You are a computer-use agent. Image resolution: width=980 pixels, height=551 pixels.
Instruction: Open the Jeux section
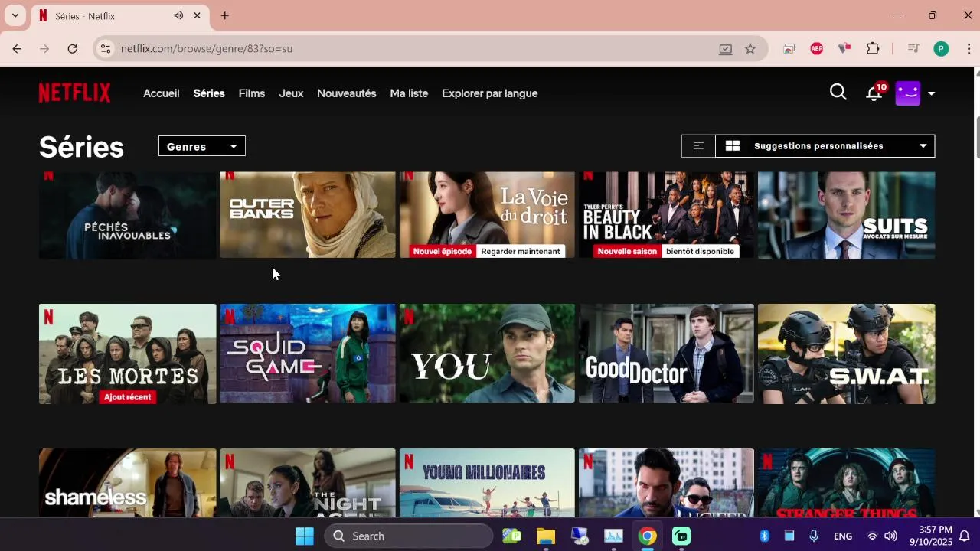291,93
